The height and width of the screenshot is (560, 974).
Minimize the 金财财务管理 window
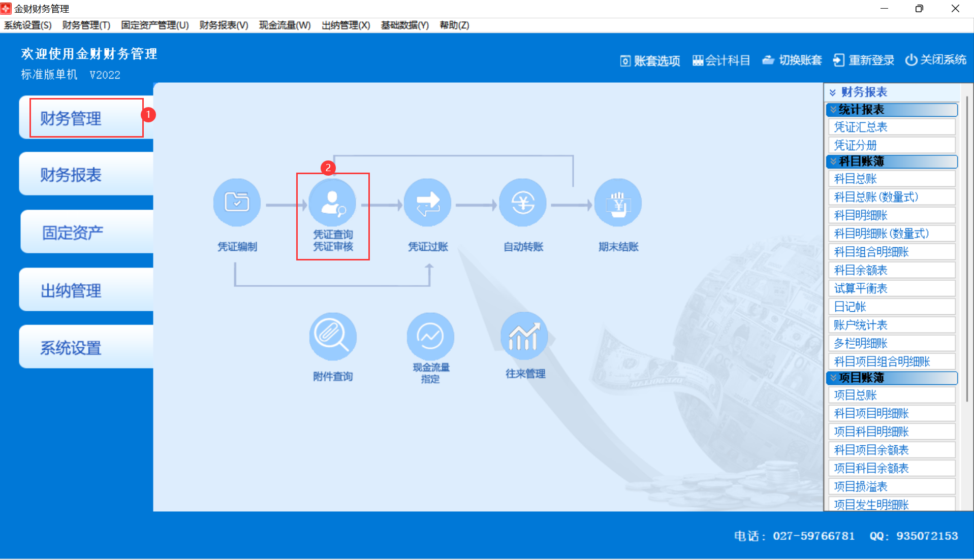tap(884, 9)
